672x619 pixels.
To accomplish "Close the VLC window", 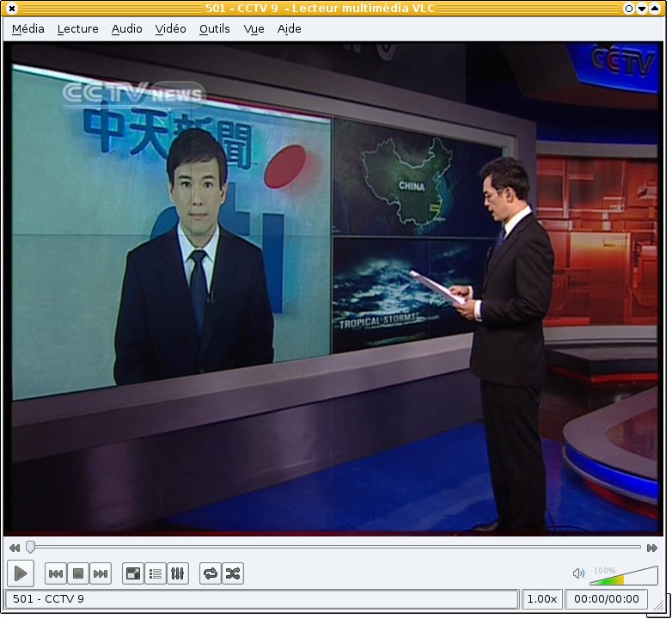I will (x=12, y=8).
